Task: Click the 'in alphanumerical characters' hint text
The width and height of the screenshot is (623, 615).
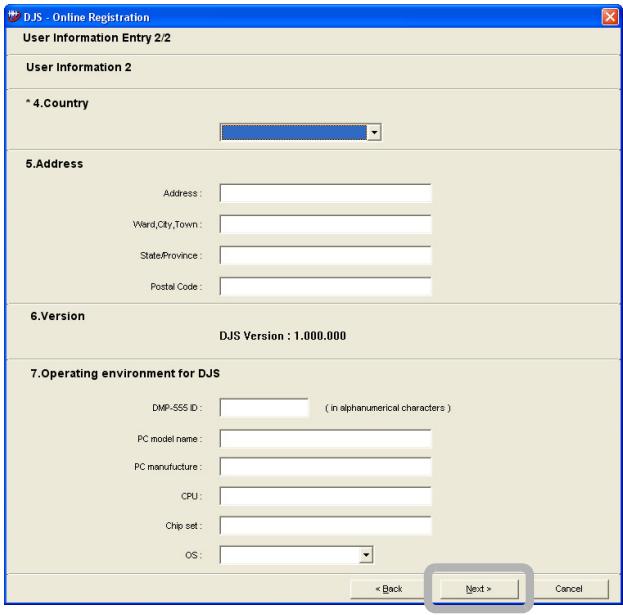Action: [x=388, y=408]
